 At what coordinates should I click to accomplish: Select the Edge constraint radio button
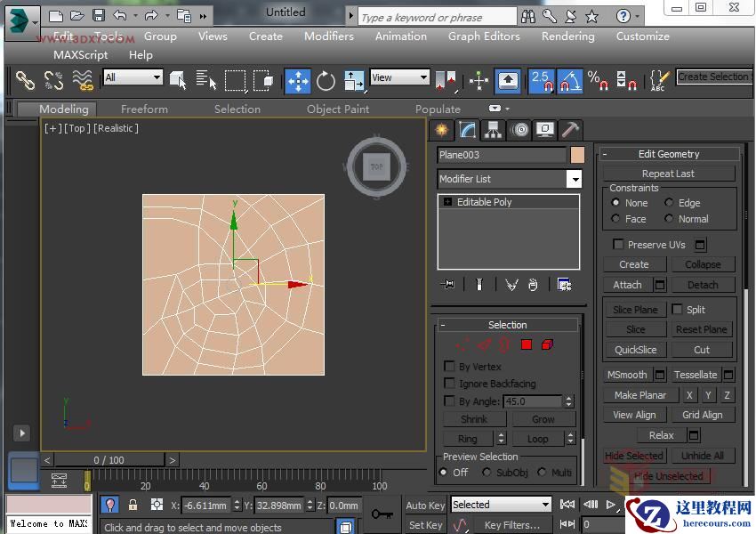669,203
